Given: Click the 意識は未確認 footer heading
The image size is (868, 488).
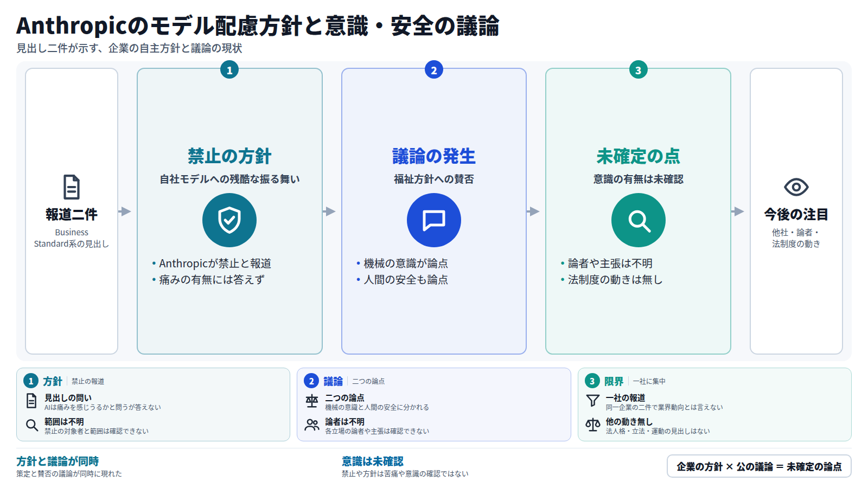Looking at the screenshot, I should coord(373,461).
